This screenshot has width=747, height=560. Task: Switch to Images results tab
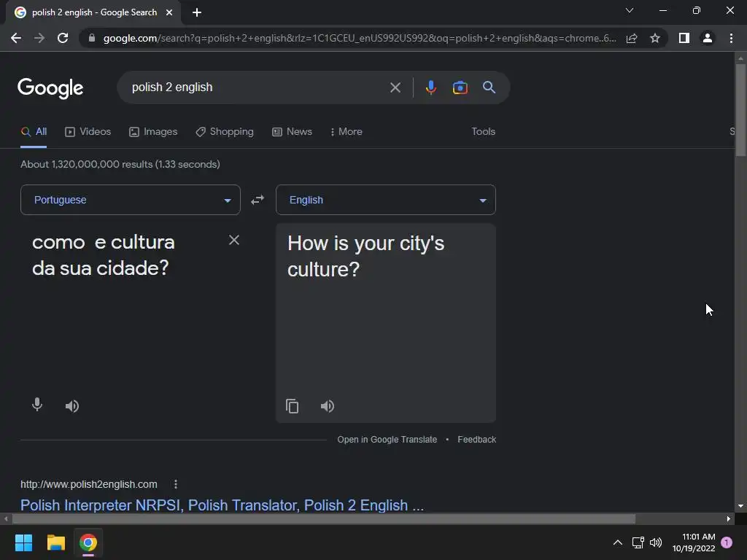coord(153,132)
